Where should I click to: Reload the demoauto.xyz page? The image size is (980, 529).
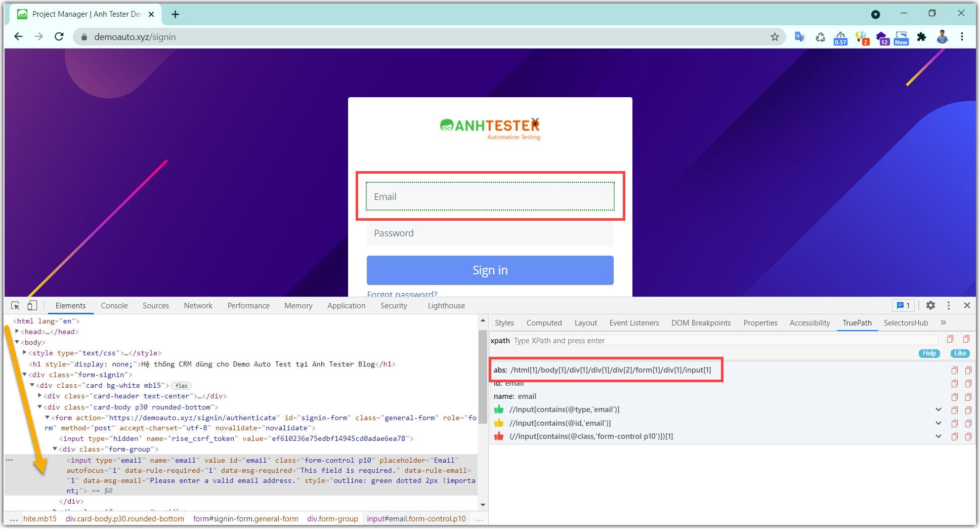point(59,37)
